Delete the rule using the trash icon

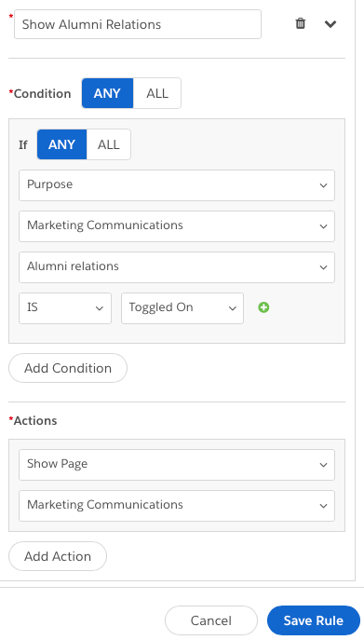301,23
